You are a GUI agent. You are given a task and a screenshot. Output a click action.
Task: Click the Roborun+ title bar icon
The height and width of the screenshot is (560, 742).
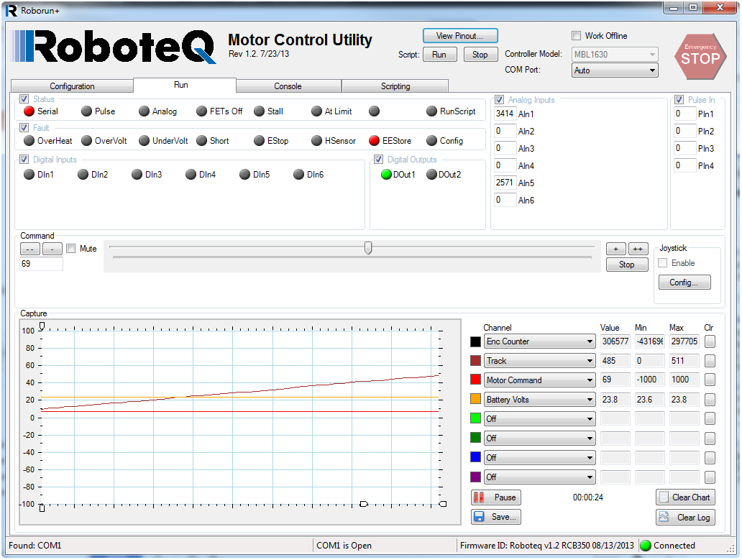pyautogui.click(x=12, y=10)
